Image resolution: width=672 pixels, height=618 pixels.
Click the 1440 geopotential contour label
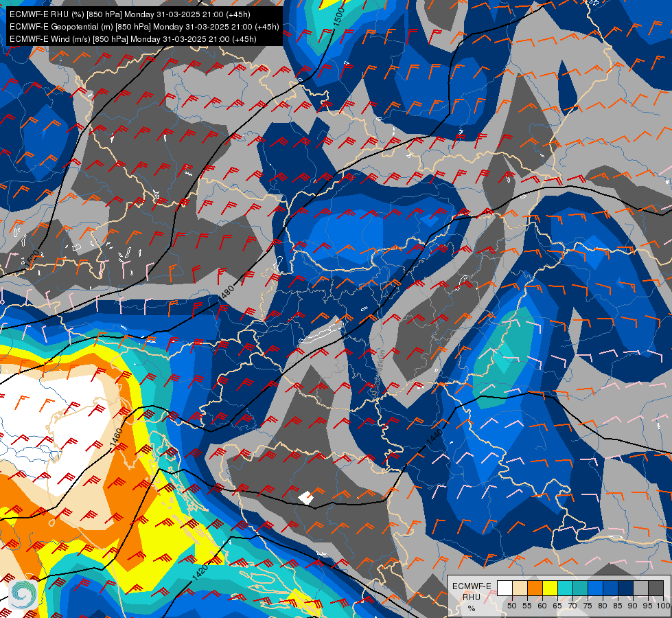[x=434, y=437]
